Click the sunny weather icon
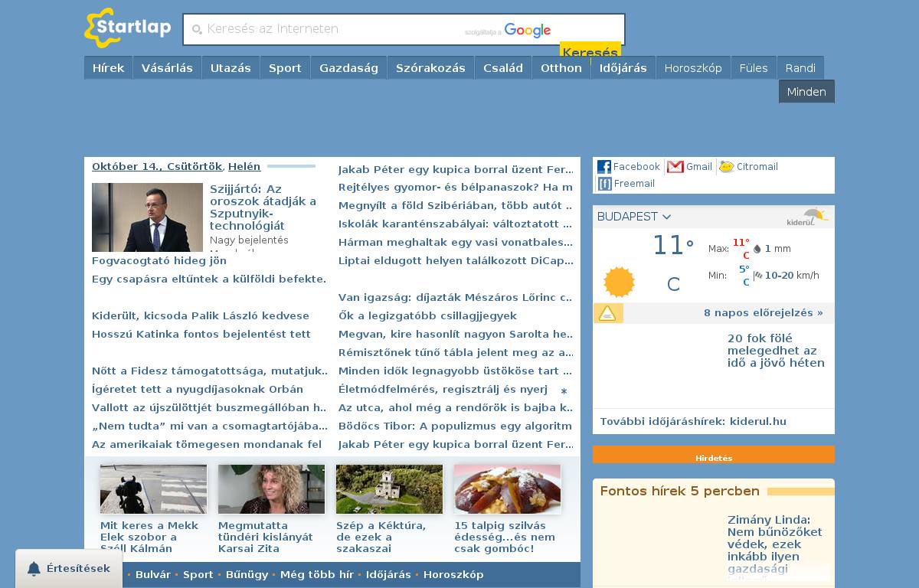The height and width of the screenshot is (588, 919). pos(619,282)
